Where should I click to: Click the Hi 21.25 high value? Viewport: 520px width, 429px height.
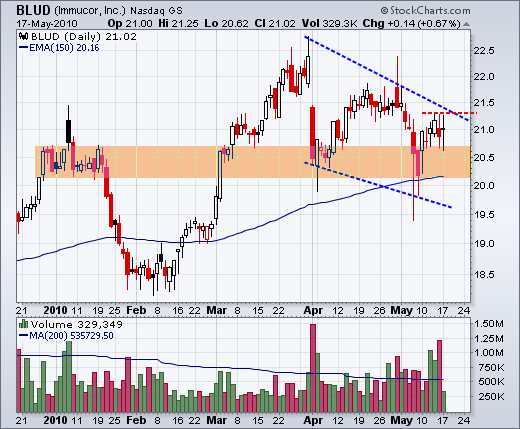178,24
